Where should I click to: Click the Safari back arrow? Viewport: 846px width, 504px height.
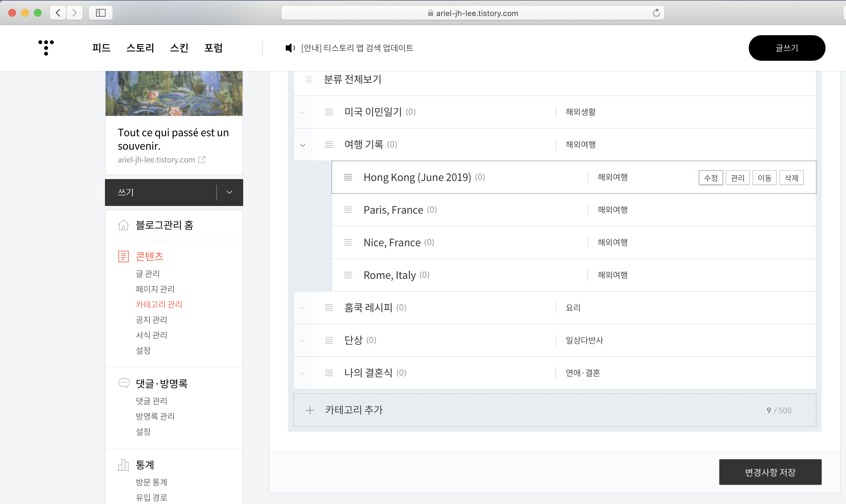(x=58, y=13)
